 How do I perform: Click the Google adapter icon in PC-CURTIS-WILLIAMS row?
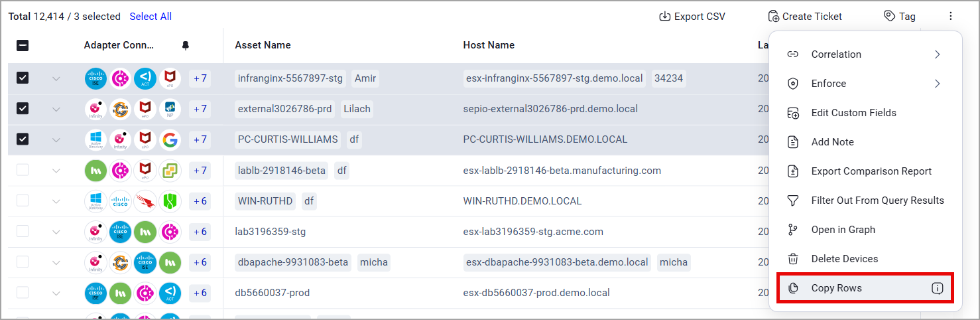[170, 139]
